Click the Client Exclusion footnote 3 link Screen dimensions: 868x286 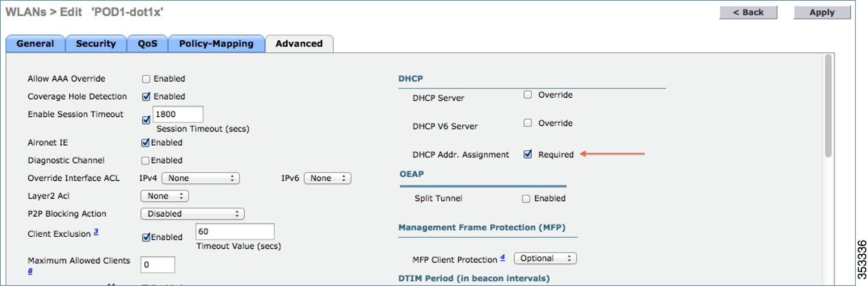(x=96, y=231)
